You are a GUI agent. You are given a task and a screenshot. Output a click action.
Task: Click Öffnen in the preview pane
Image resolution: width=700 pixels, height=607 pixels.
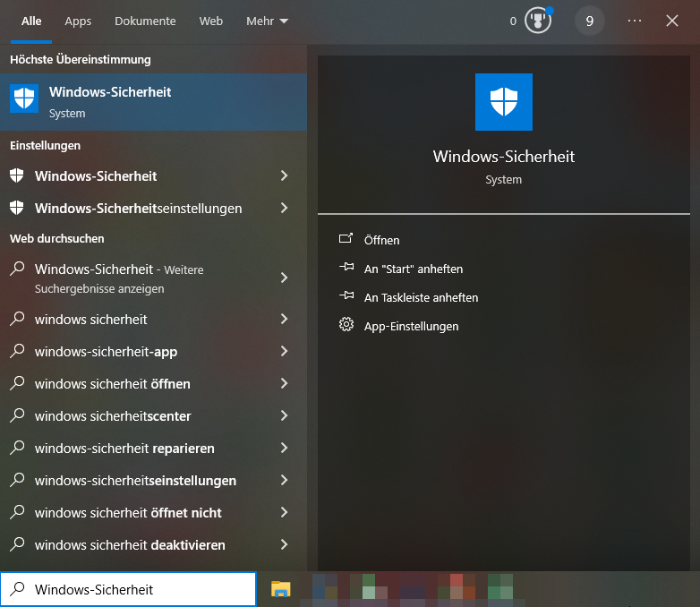pos(381,240)
